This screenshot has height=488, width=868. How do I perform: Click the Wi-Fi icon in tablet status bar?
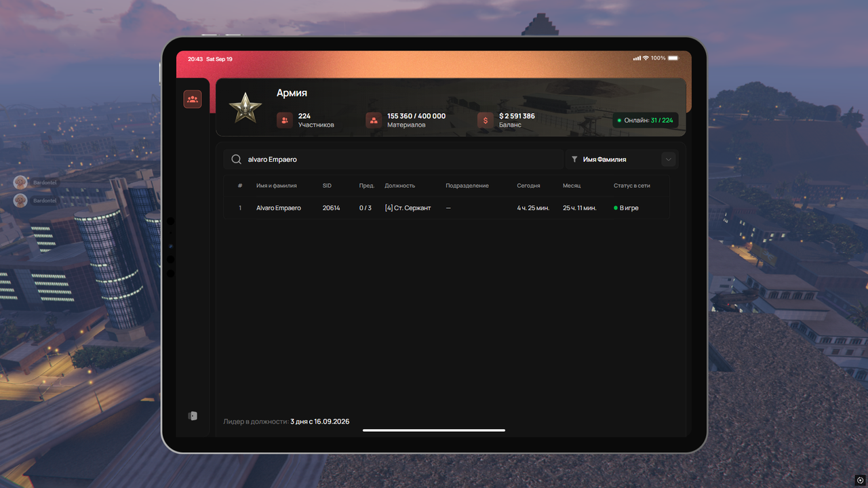646,58
